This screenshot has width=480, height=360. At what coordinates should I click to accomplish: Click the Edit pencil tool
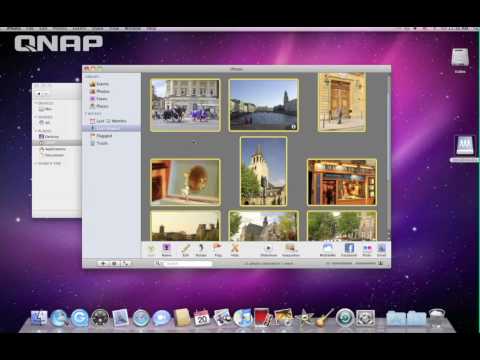click(185, 250)
